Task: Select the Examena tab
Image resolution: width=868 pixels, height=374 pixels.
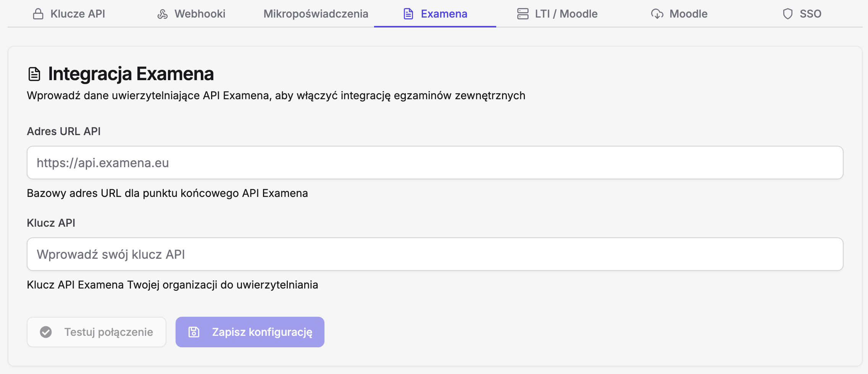Action: pyautogui.click(x=435, y=14)
